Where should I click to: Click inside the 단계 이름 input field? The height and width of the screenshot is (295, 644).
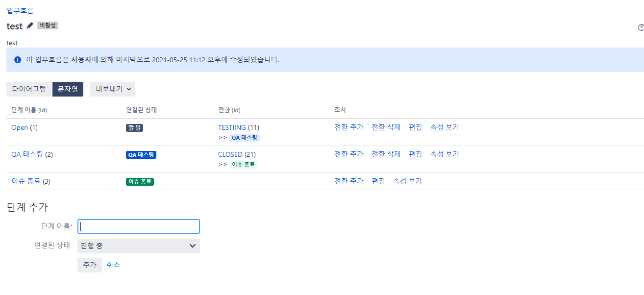click(138, 226)
